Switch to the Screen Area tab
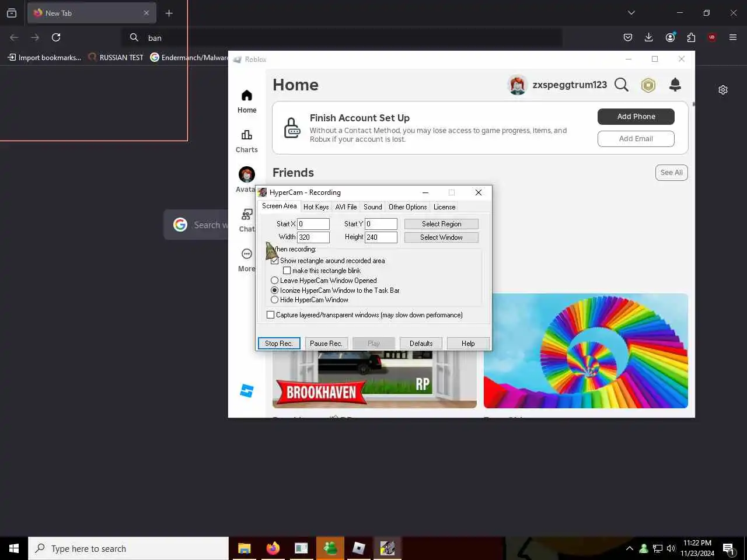This screenshot has height=560, width=747. (279, 206)
